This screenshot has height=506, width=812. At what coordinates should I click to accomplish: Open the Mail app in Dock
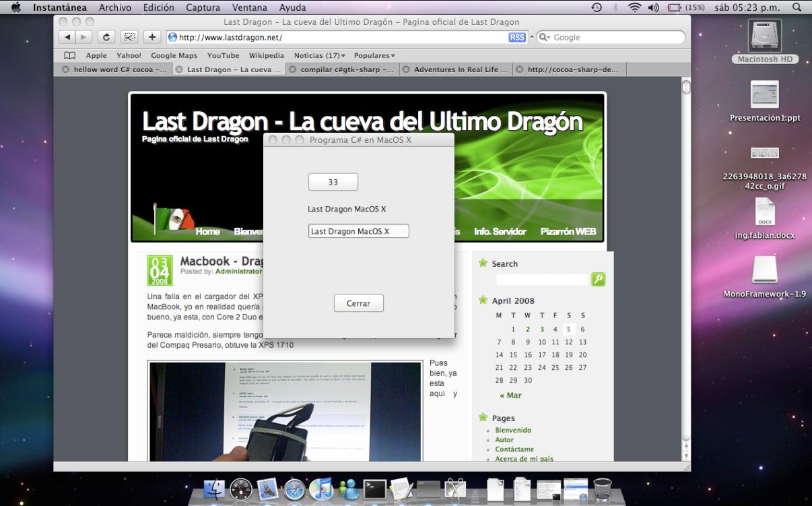[268, 491]
